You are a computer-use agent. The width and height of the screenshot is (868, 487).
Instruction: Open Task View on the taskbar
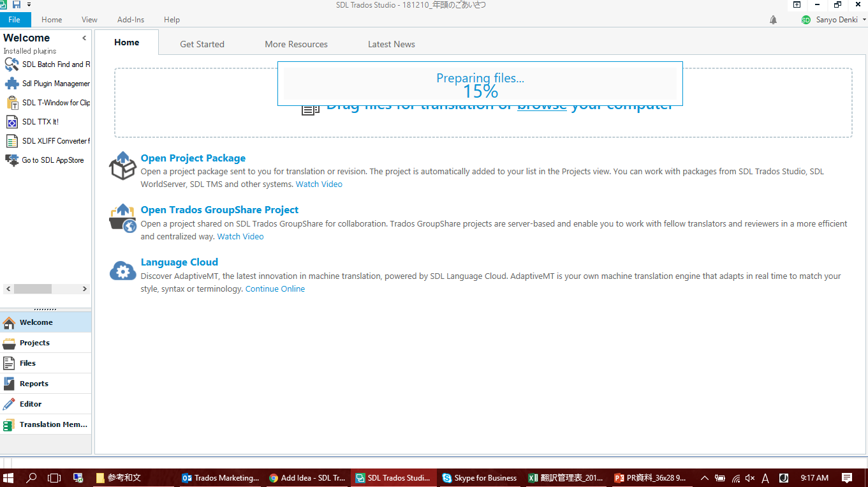tap(54, 477)
